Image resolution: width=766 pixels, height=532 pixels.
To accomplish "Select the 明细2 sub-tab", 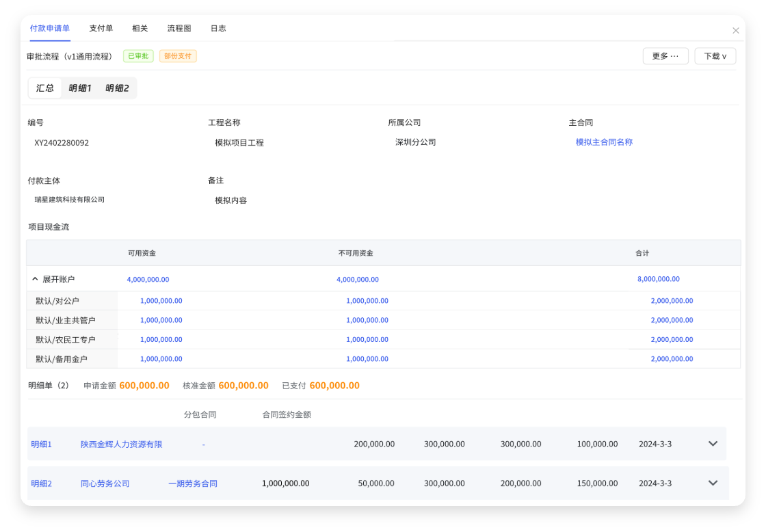I will [x=117, y=88].
